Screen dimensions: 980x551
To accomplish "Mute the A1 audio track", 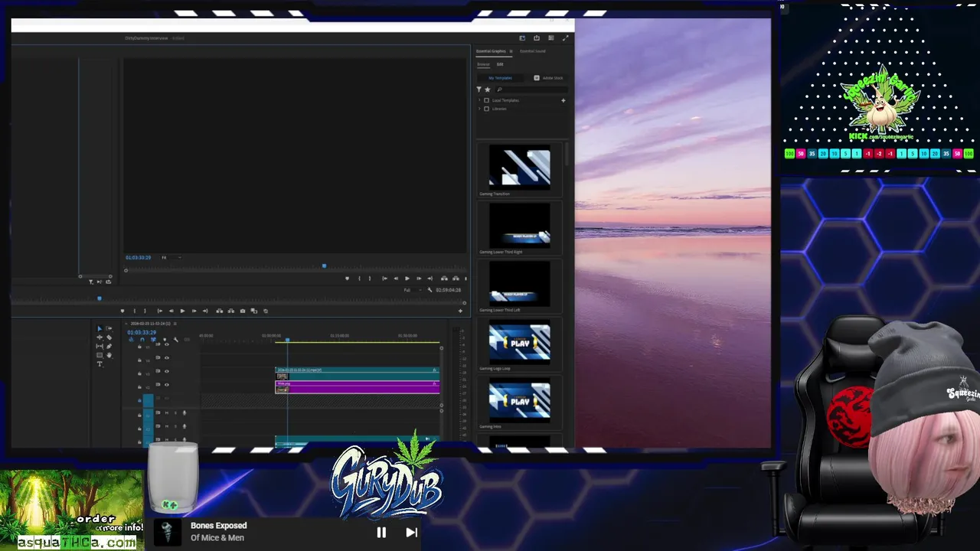I will pyautogui.click(x=167, y=413).
